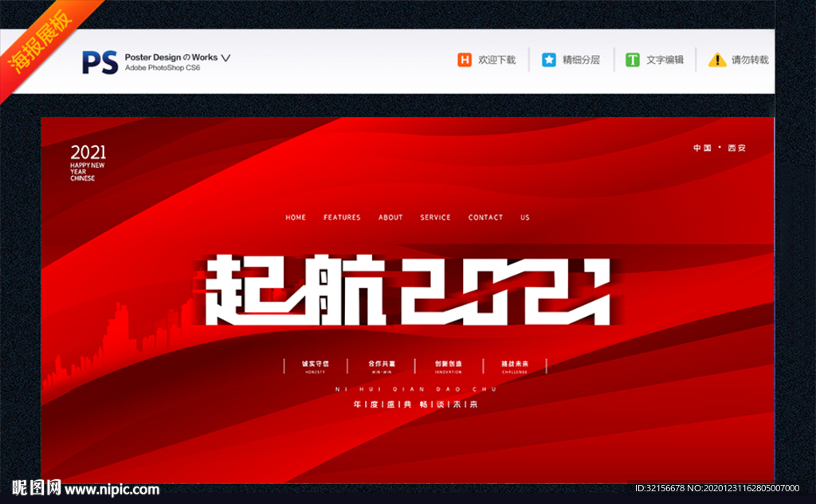
Task: Open the SERVICE navigation item
Action: (436, 217)
